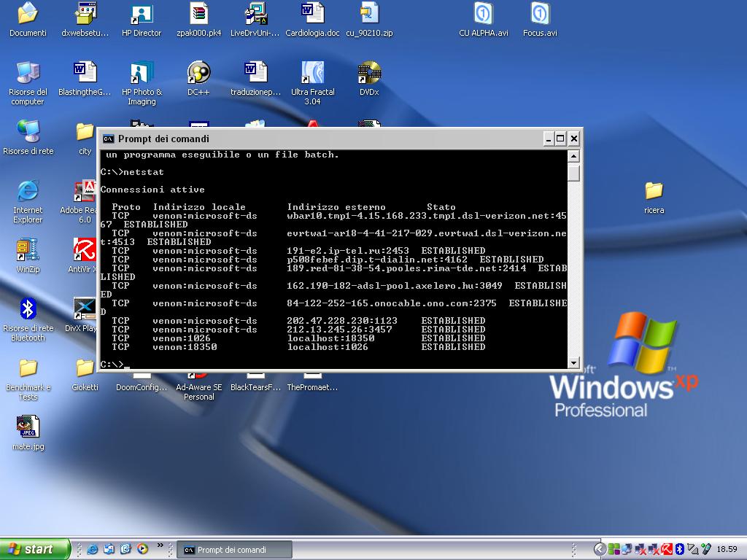Expand hidden system tray icons arrow
Viewport: 747px width, 560px height.
(599, 549)
